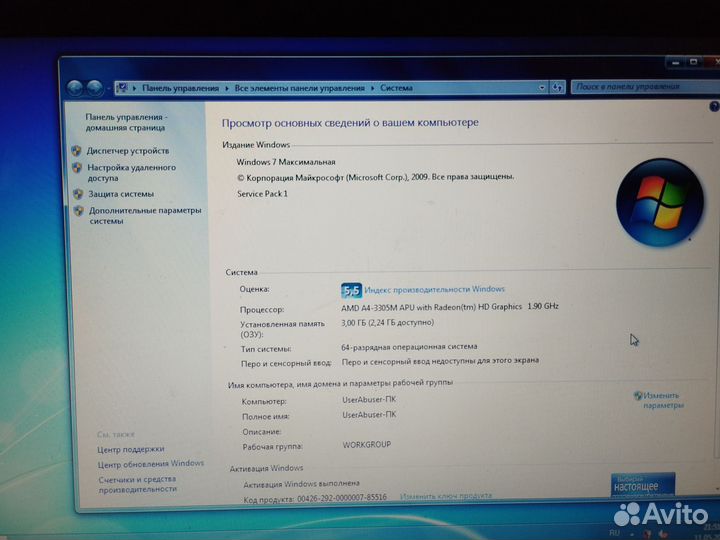
Task: Minimize the System window
Action: [675, 62]
